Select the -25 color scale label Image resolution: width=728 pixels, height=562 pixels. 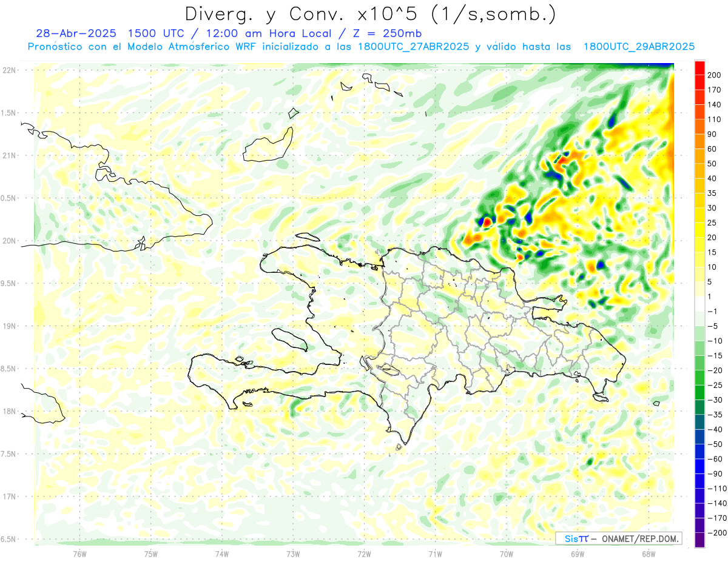coord(715,385)
